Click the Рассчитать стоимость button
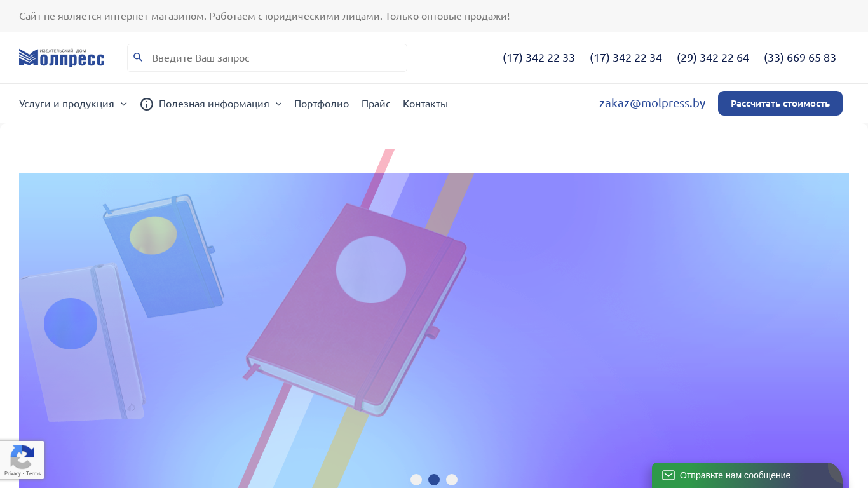The image size is (868, 488). pyautogui.click(x=780, y=104)
